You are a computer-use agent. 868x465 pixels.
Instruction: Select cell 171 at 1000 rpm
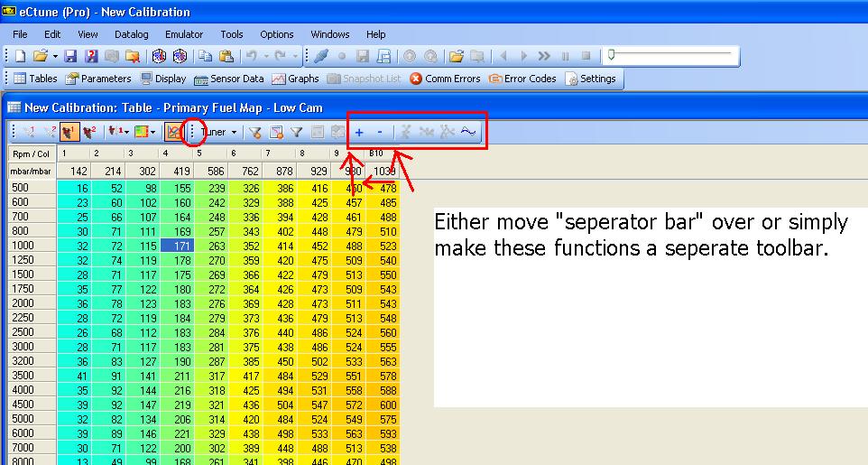tap(177, 246)
